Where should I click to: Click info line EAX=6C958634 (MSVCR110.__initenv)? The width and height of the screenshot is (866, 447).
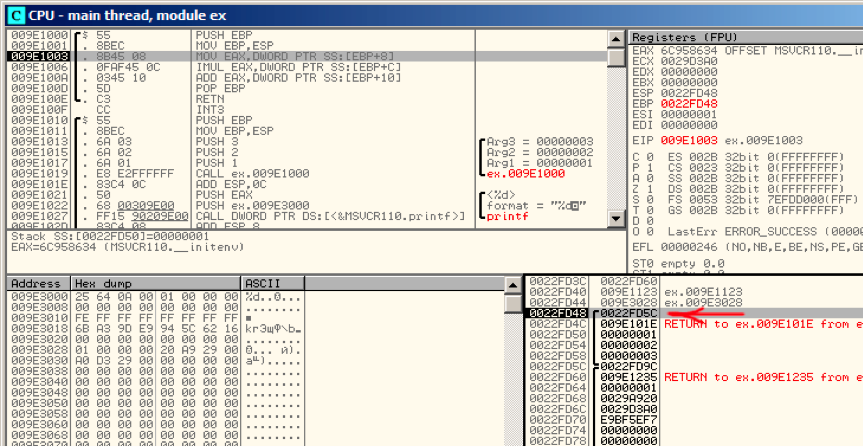pos(128,246)
